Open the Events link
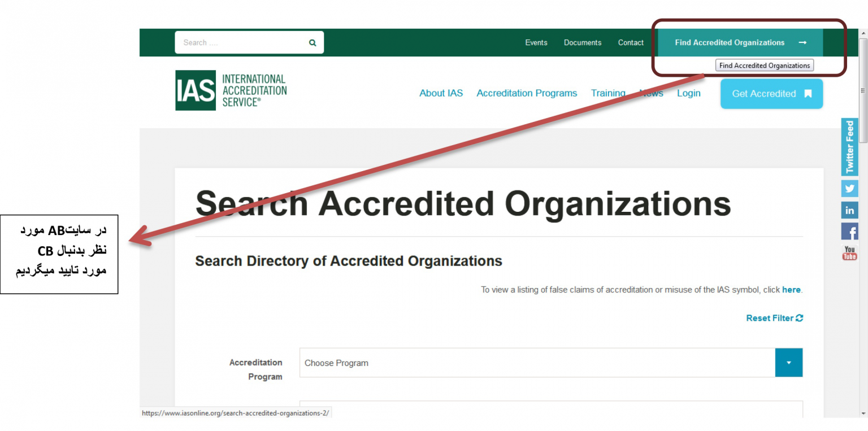 [x=536, y=43]
